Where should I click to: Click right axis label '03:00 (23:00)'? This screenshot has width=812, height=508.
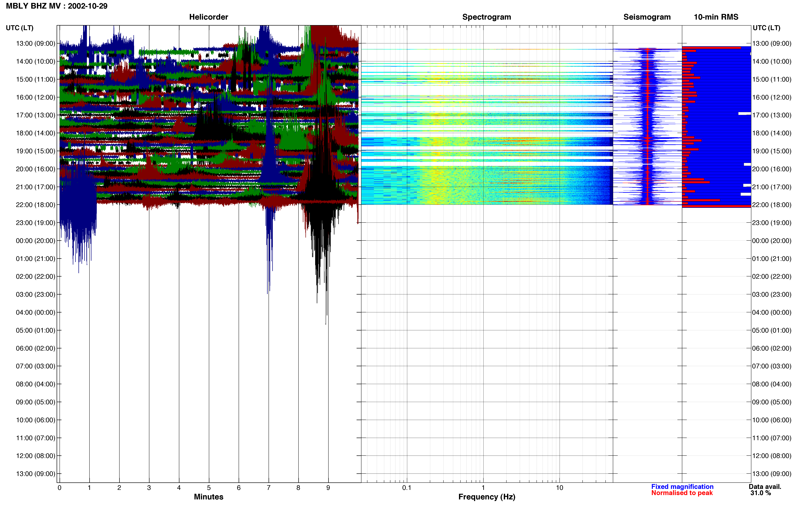point(772,295)
